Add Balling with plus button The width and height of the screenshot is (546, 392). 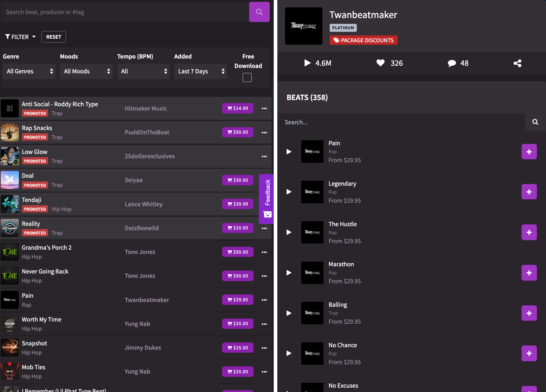529,313
